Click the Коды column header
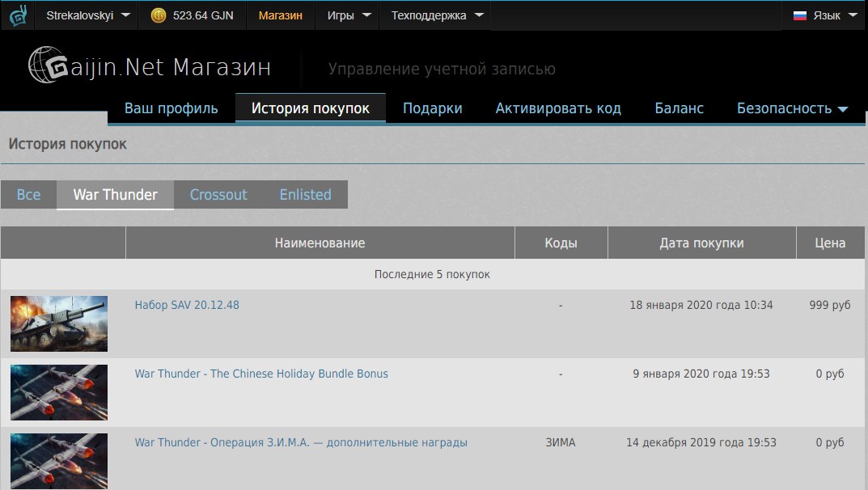The width and height of the screenshot is (868, 490). coord(561,243)
